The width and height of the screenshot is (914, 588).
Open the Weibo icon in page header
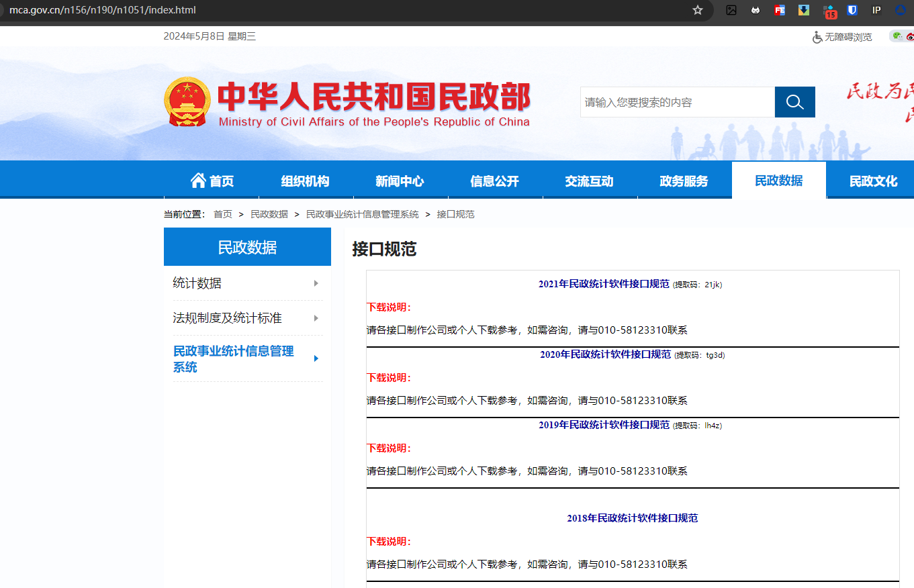point(911,36)
